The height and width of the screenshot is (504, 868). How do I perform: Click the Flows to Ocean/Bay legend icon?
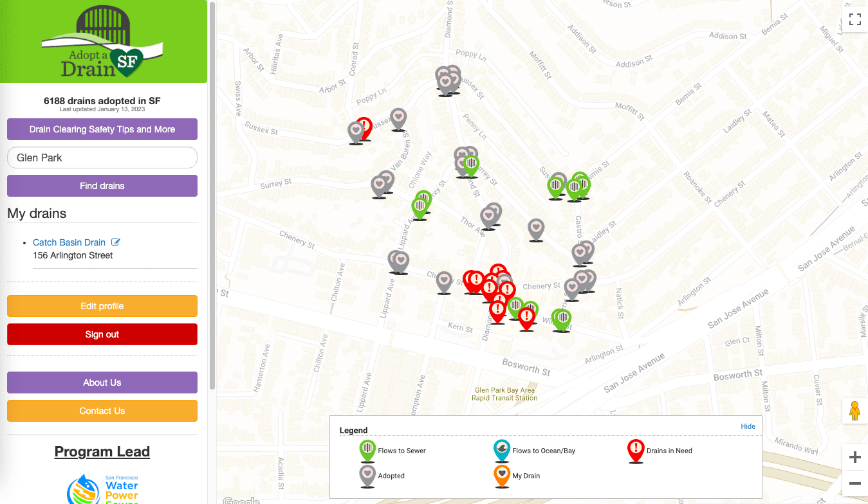[x=502, y=451]
